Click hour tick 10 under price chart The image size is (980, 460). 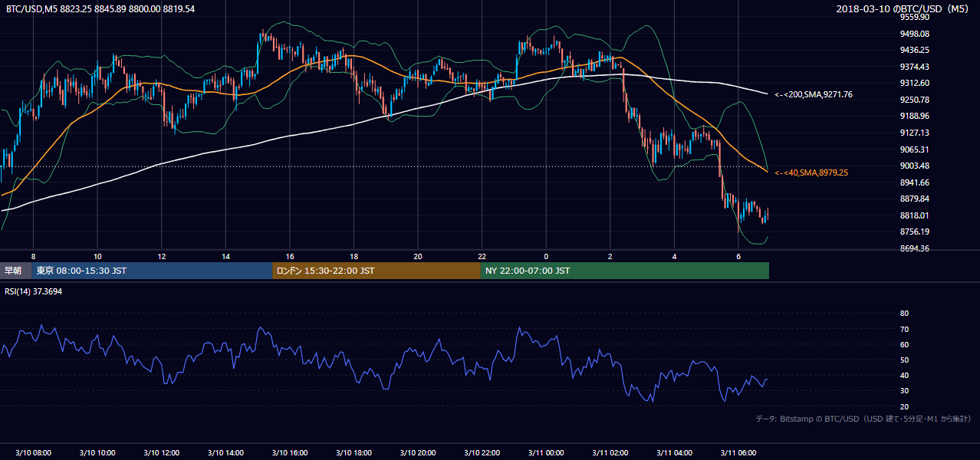(x=97, y=255)
